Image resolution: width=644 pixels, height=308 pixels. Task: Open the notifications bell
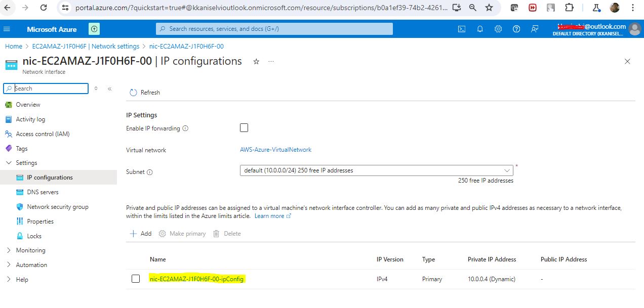(x=480, y=29)
